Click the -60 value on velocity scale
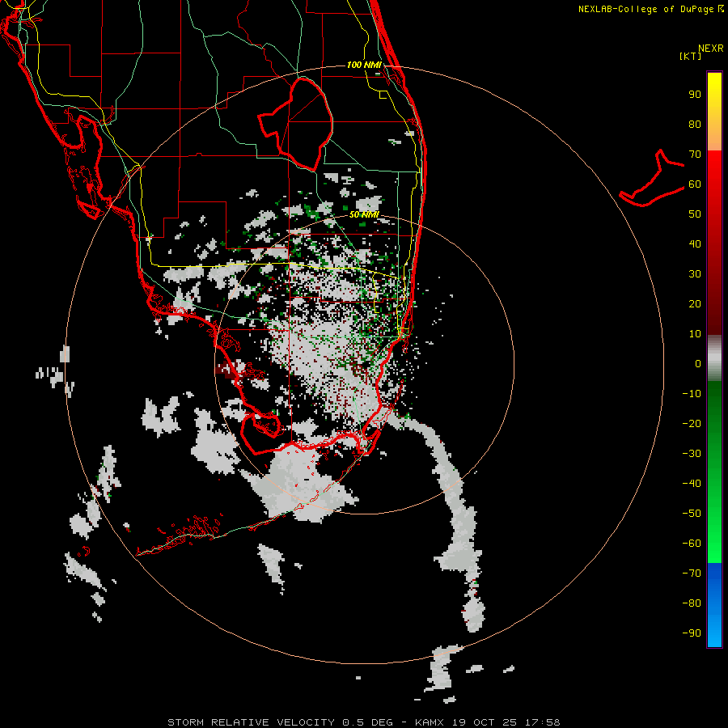 692,544
